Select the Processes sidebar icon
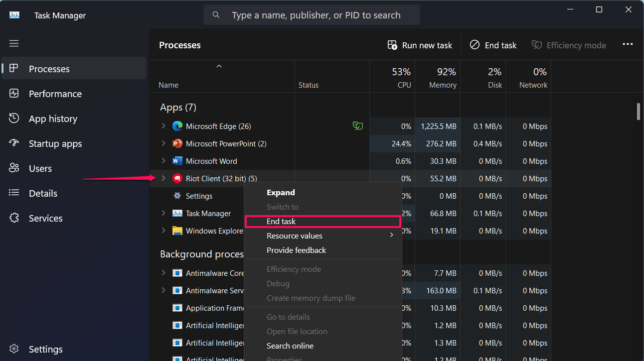 [x=14, y=68]
